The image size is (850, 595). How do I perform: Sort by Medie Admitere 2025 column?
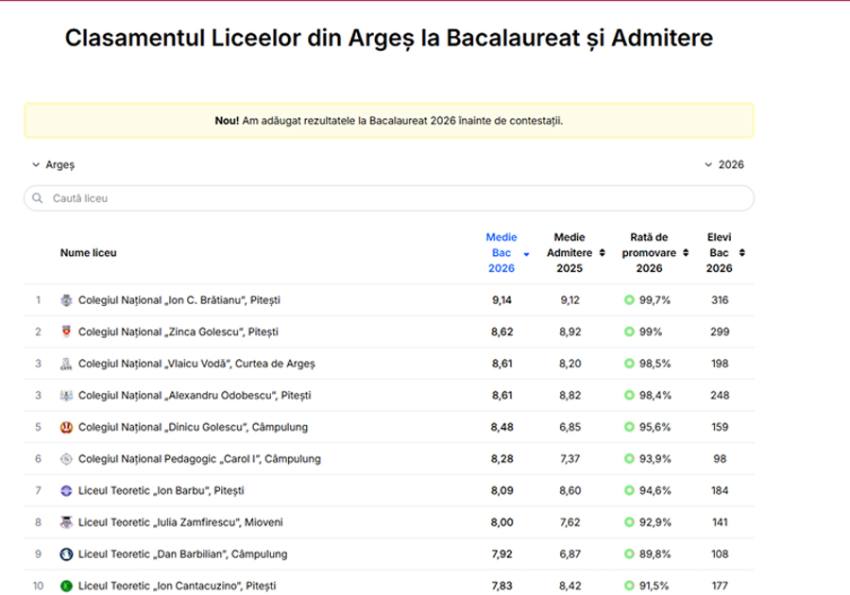tap(575, 253)
